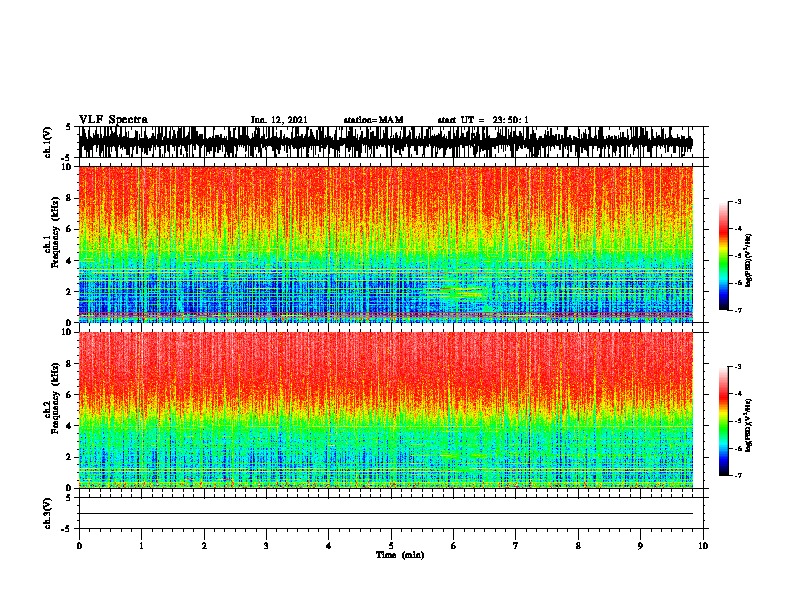792x612 pixels.
Task: Click the ch.1 color bar PSD label
Action: tap(748, 260)
